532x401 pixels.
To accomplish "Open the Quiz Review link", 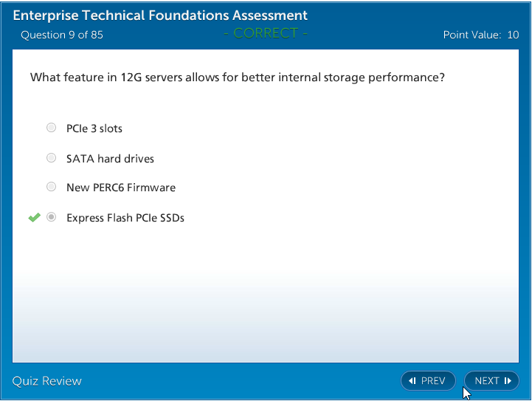I will [x=47, y=381].
